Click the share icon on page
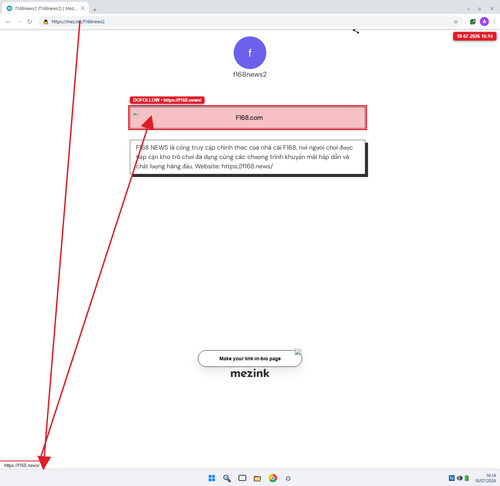 tap(356, 31)
